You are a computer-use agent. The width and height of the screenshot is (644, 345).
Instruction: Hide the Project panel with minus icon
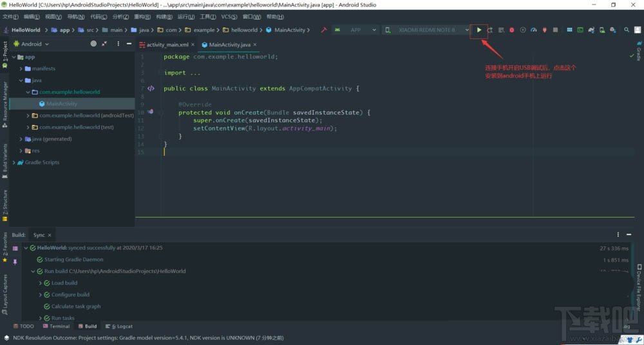click(x=129, y=44)
